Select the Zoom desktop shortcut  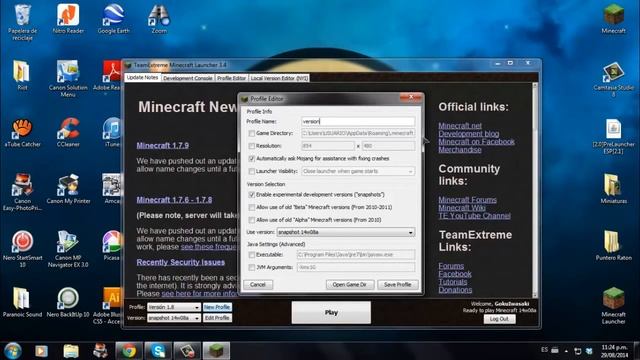[159, 18]
